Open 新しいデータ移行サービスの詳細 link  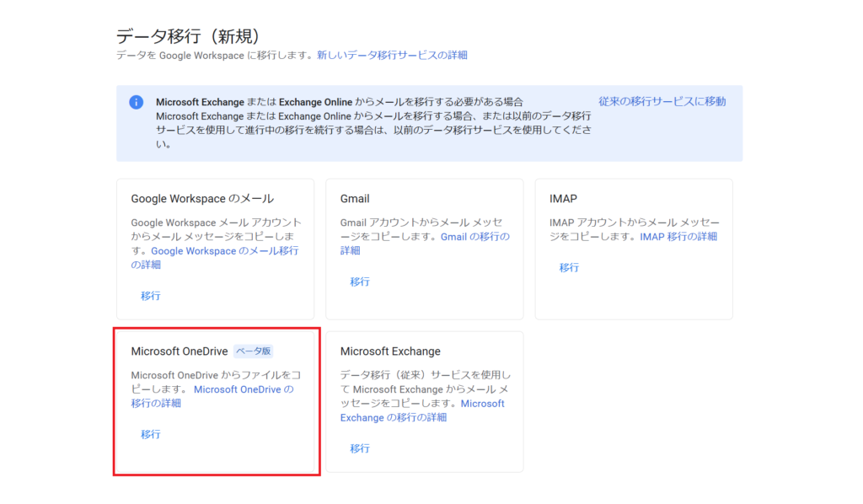(x=392, y=55)
